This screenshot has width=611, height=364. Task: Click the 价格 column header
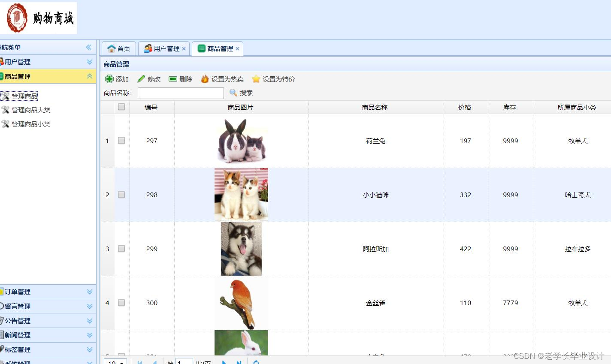coord(465,107)
